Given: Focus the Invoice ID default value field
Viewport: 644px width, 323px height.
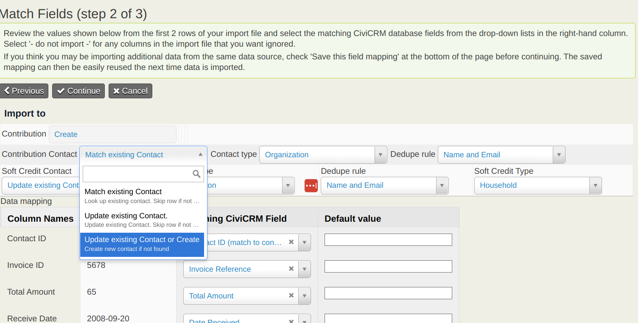Looking at the screenshot, I should click(388, 266).
